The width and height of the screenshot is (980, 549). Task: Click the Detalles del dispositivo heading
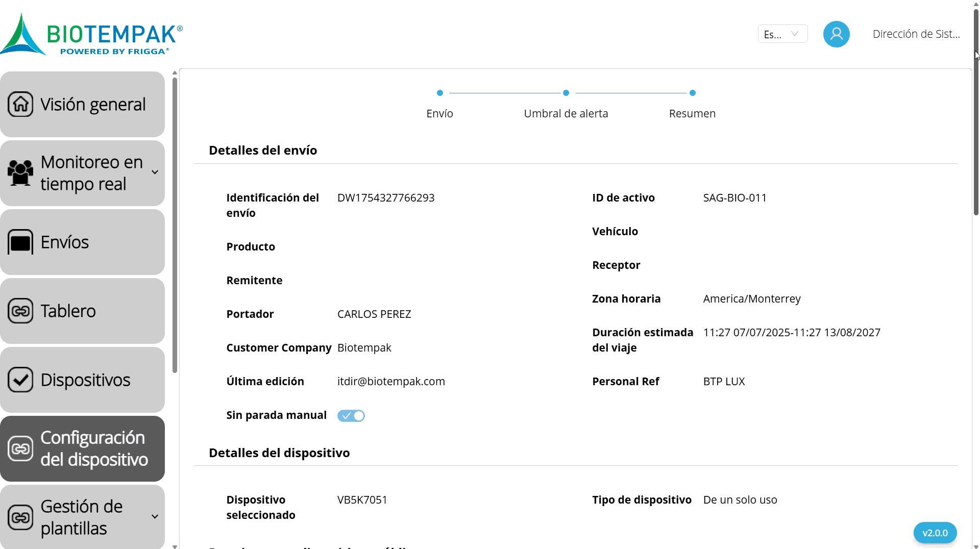pyautogui.click(x=279, y=453)
